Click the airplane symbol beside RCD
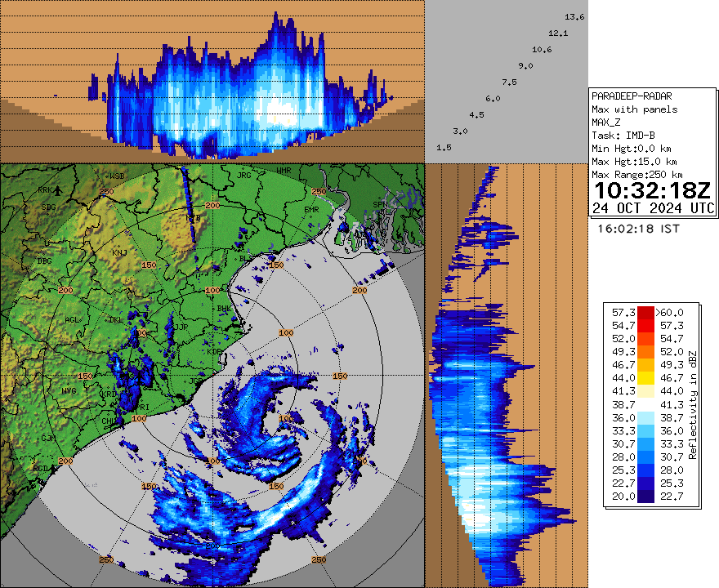The height and width of the screenshot is (588, 719). pyautogui.click(x=55, y=469)
